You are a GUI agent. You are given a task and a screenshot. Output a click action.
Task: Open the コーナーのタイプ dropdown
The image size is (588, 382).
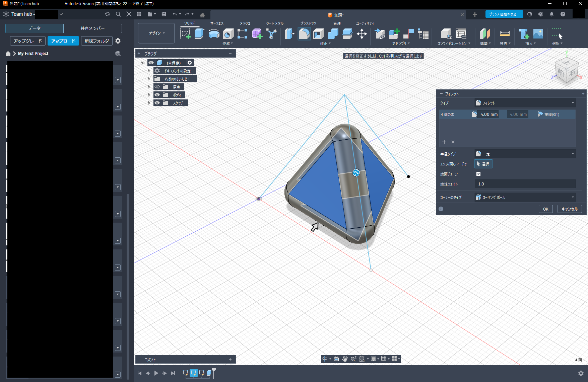(525, 198)
